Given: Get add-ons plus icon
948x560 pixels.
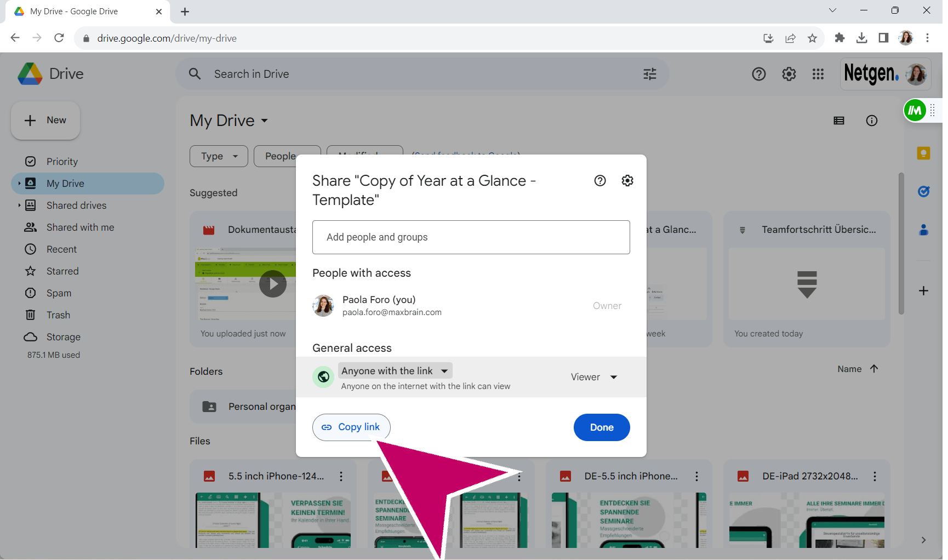Looking at the screenshot, I should pyautogui.click(x=924, y=290).
